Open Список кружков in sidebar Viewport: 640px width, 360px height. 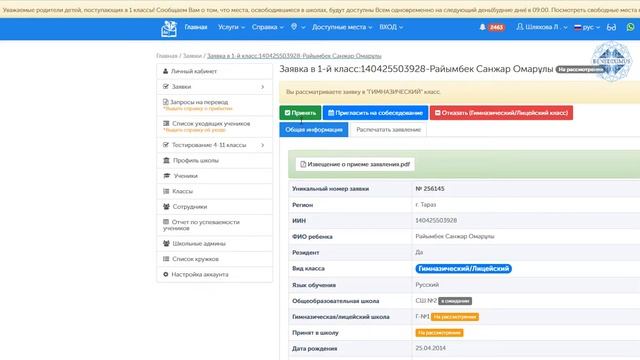(x=215, y=259)
